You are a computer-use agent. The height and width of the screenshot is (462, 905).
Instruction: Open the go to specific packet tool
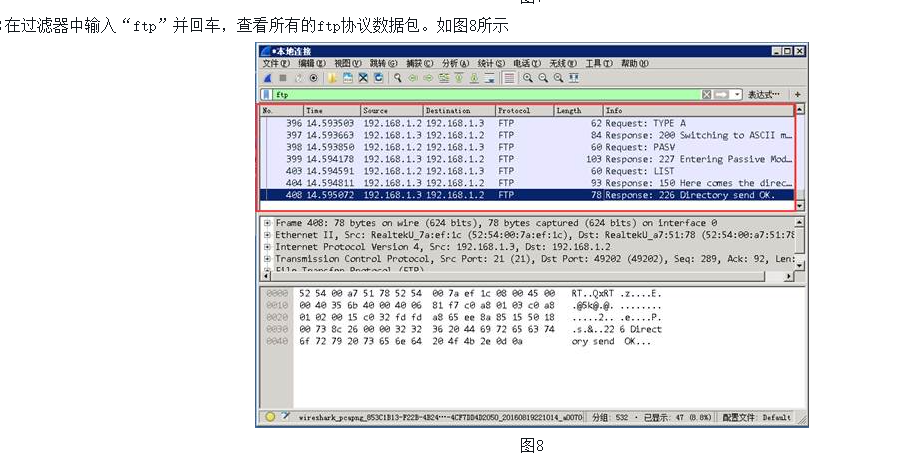[x=444, y=78]
